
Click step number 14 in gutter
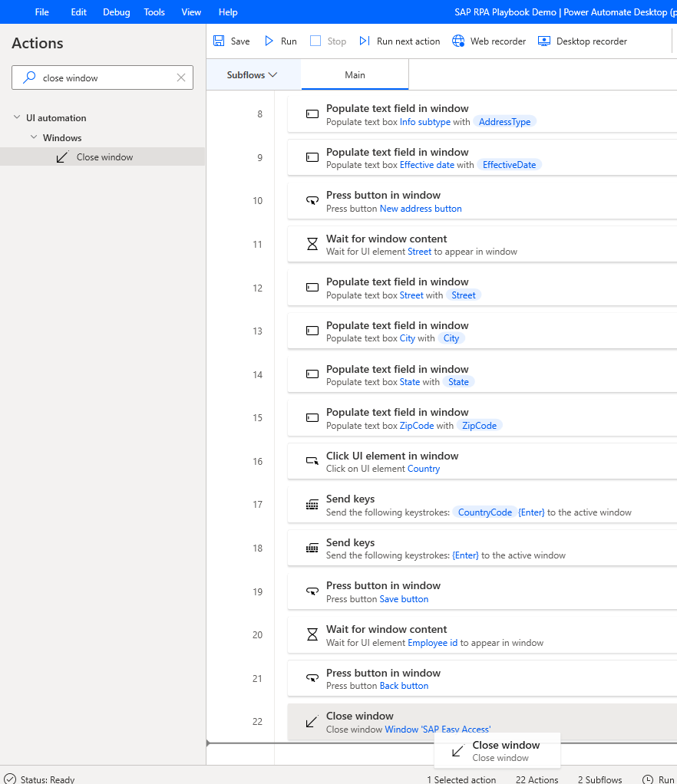click(257, 374)
